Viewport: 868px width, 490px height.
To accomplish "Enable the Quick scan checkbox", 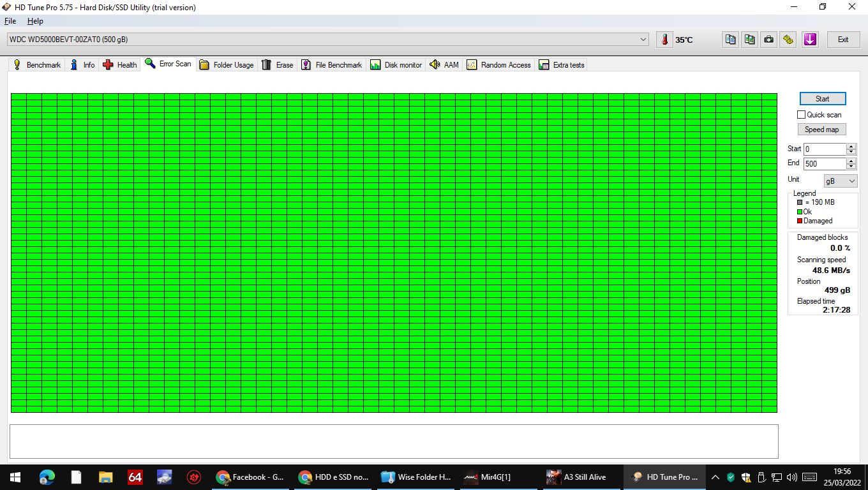I will click(802, 115).
